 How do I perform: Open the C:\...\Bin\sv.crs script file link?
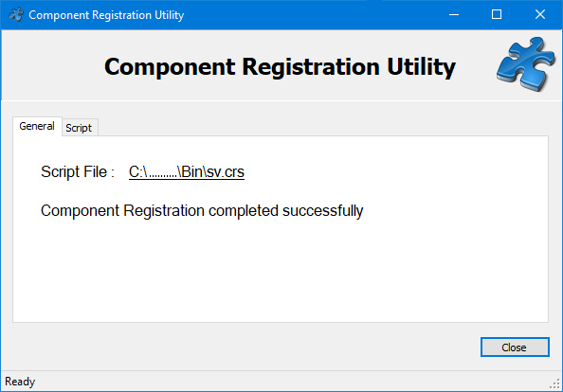(x=187, y=171)
